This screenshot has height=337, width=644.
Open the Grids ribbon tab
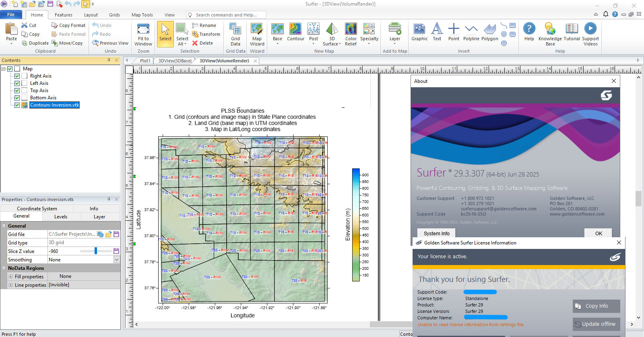point(114,15)
